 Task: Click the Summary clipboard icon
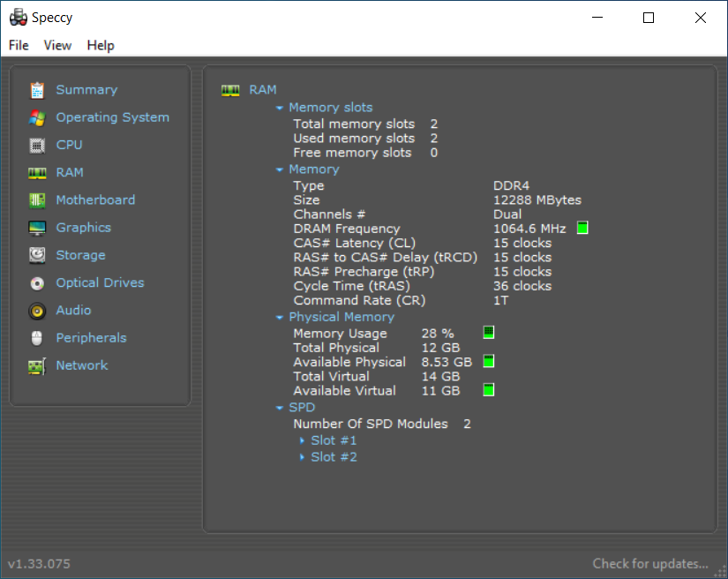click(x=37, y=90)
